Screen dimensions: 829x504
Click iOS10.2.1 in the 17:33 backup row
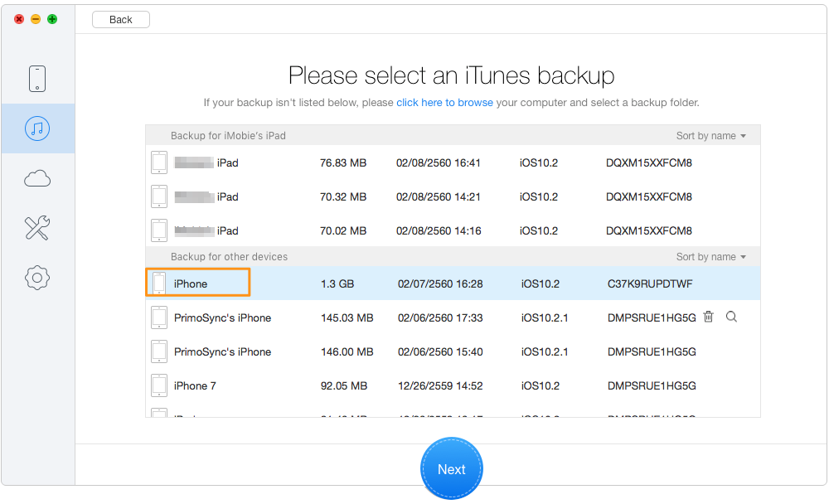point(545,317)
